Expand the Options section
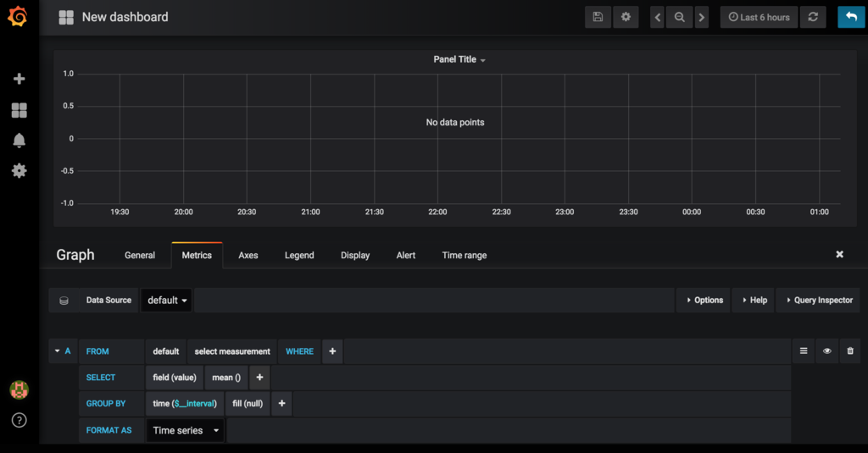 [703, 301]
